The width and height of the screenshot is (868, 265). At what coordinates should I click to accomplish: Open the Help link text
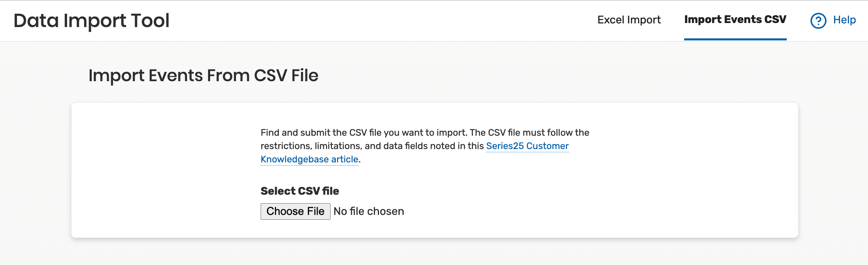click(844, 20)
